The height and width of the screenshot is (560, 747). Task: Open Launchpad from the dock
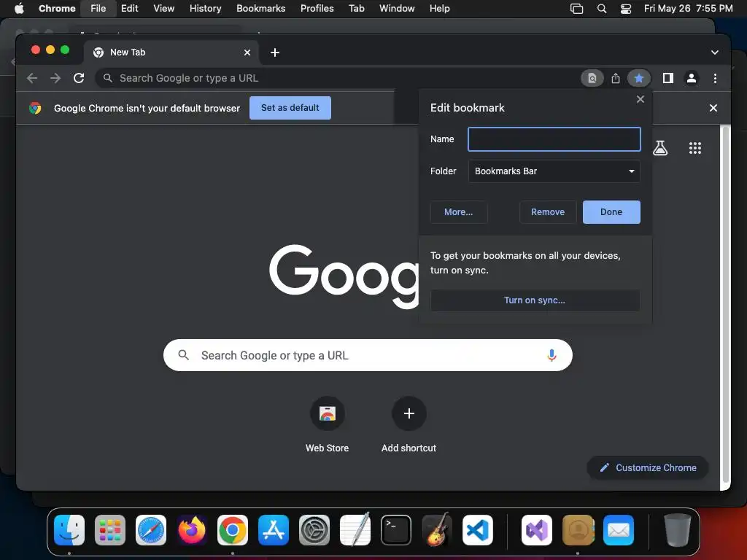110,530
